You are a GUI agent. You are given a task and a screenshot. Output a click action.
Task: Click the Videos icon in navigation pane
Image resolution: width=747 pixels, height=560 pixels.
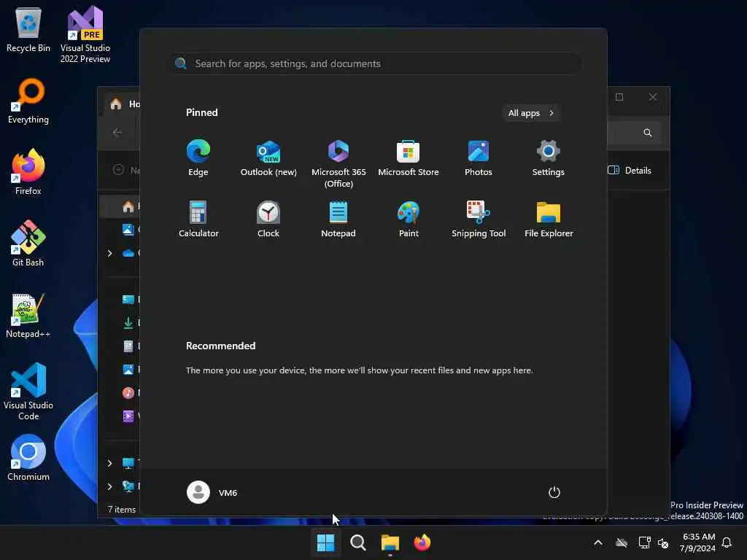click(128, 416)
